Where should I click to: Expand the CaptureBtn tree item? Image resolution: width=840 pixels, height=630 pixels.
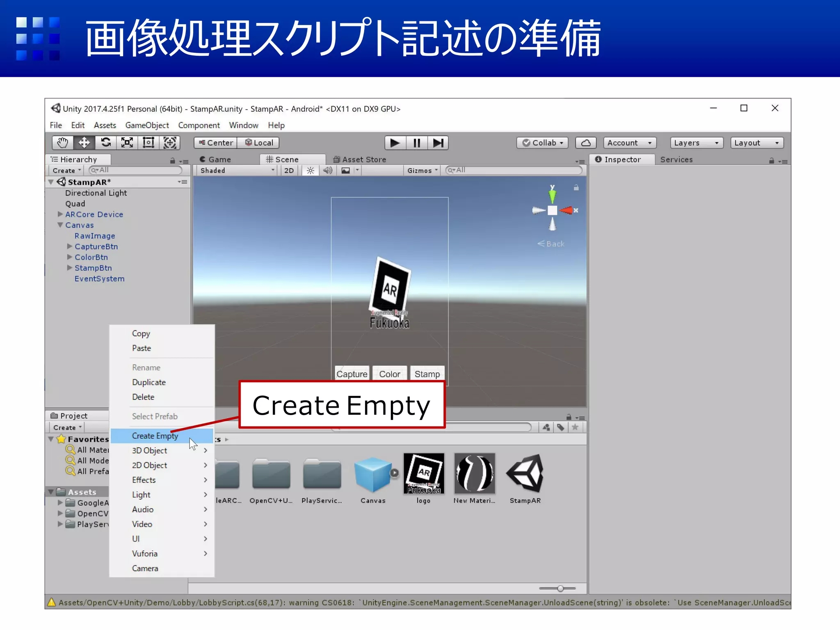coord(69,246)
